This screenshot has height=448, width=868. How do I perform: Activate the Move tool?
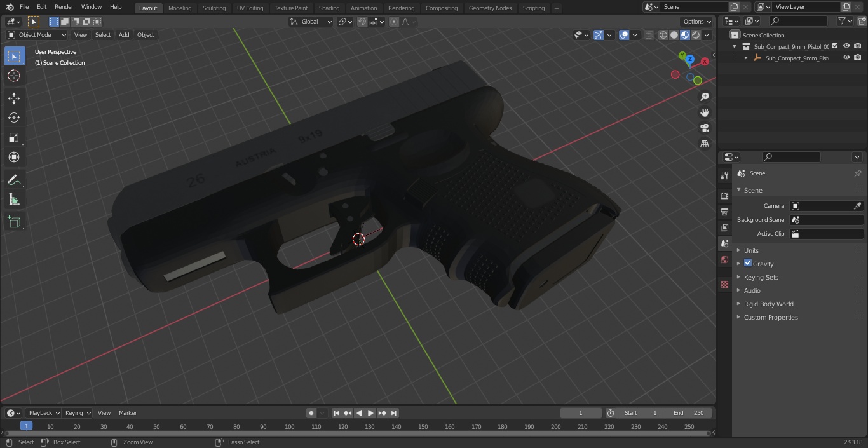(x=14, y=98)
